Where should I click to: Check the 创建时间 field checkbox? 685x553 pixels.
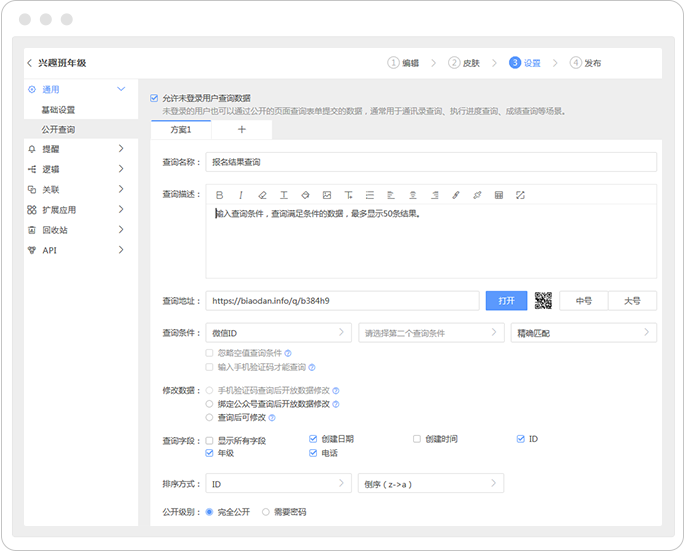[417, 439]
